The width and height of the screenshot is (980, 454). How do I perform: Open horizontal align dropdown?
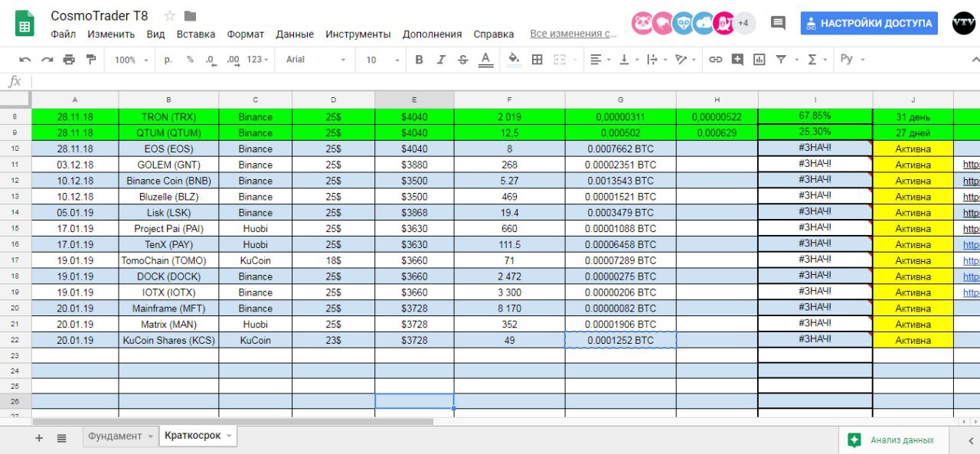(601, 60)
